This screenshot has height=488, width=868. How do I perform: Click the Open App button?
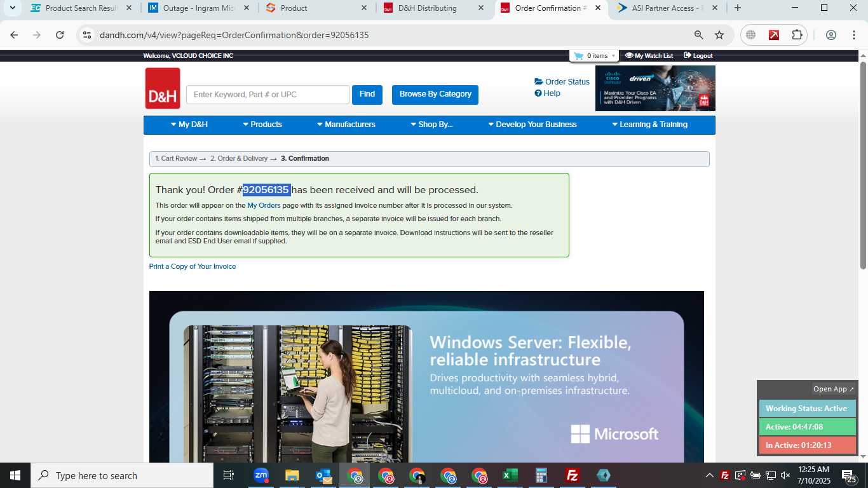coord(834,389)
